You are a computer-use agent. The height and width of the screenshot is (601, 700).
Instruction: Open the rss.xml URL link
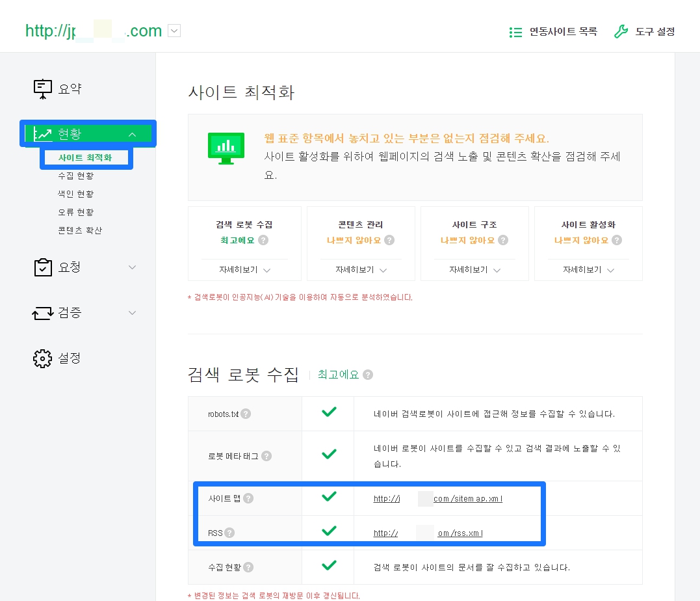tap(428, 533)
